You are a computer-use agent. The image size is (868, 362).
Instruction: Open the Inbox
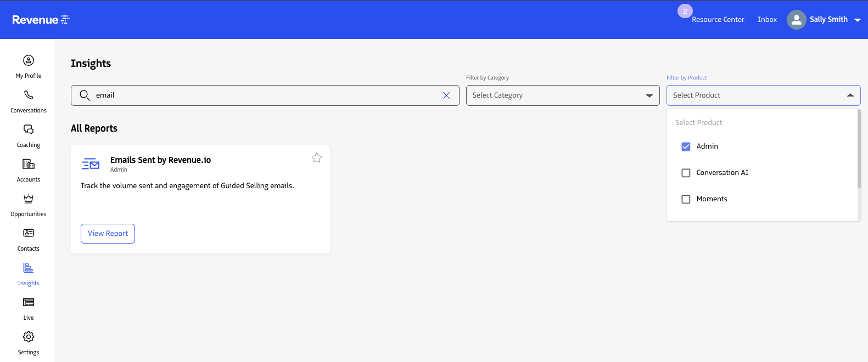click(767, 20)
